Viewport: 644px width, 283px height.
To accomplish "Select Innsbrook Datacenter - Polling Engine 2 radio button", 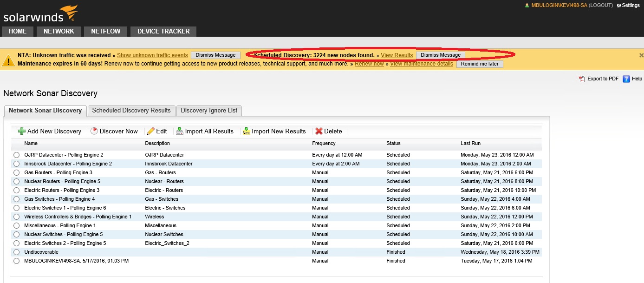I will (17, 164).
